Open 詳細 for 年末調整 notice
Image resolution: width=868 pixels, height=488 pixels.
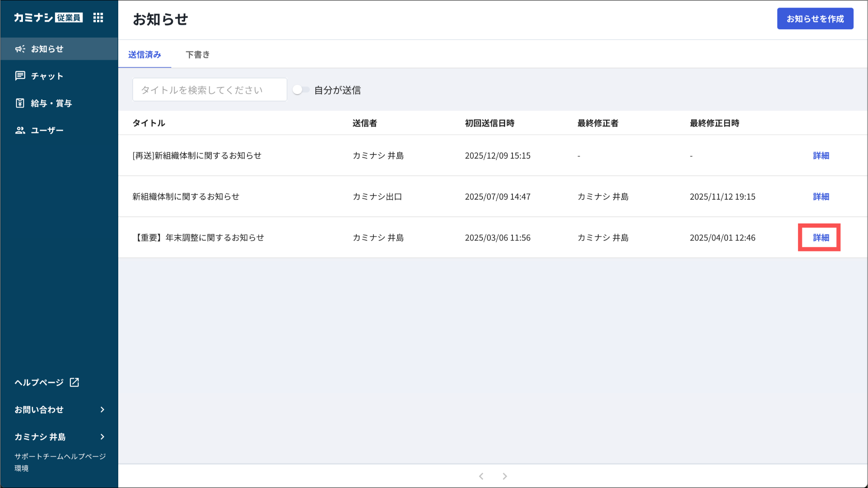pos(821,237)
